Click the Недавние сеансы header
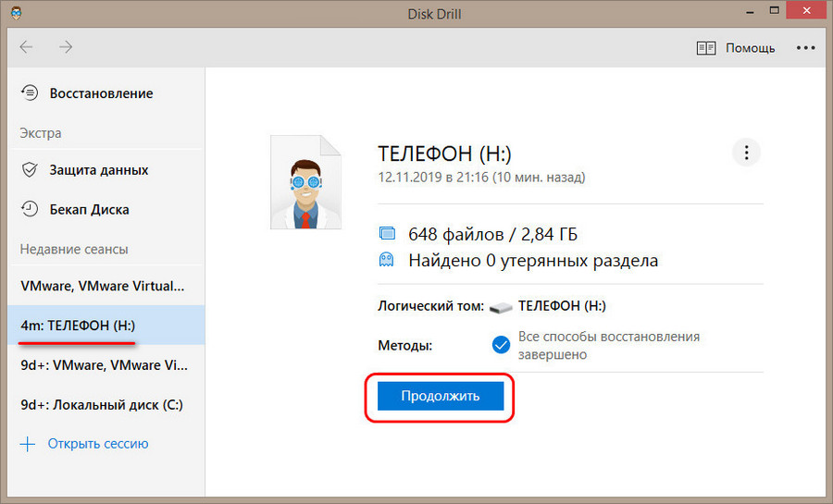The height and width of the screenshot is (504, 833). 74,250
